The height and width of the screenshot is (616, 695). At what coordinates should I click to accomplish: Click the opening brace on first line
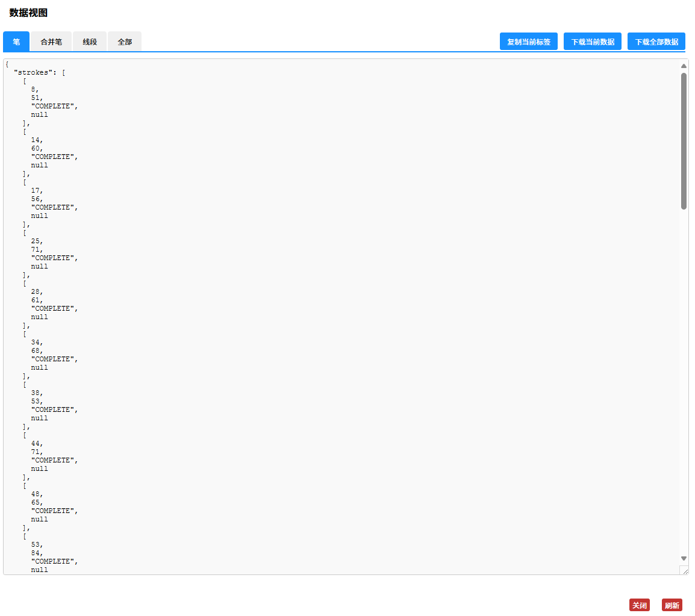7,64
